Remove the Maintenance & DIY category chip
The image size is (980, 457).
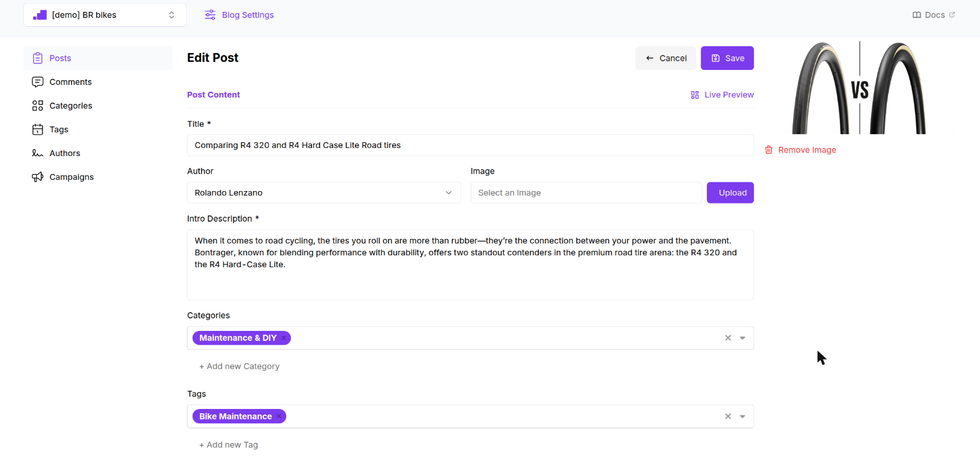coord(284,338)
